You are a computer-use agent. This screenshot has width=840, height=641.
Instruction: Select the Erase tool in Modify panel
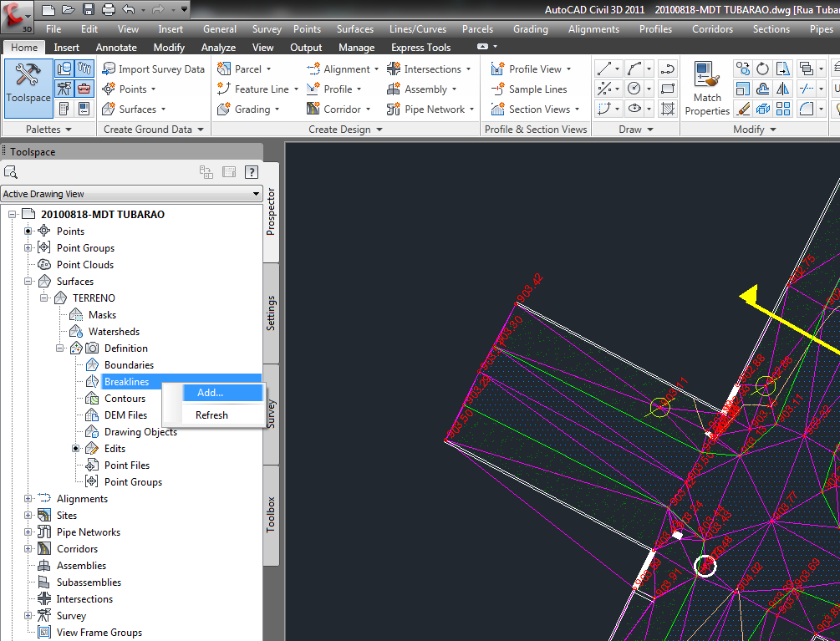click(x=742, y=109)
